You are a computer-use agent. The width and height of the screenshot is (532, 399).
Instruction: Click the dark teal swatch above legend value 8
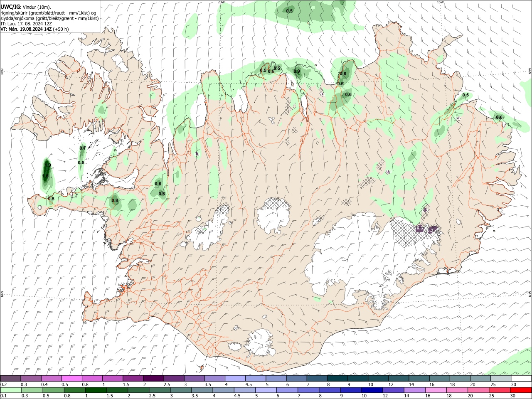pyautogui.click(x=337, y=379)
